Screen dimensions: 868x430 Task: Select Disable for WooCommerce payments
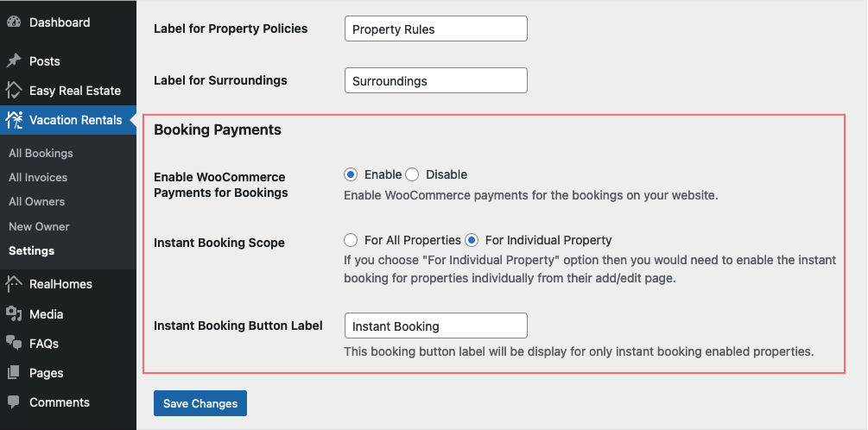(412, 175)
